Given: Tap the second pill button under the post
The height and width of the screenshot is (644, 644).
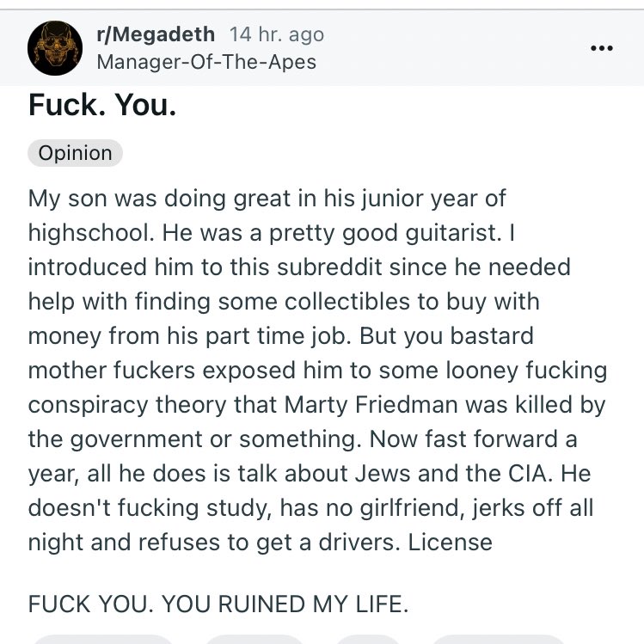Looking at the screenshot, I should click(x=255, y=639).
